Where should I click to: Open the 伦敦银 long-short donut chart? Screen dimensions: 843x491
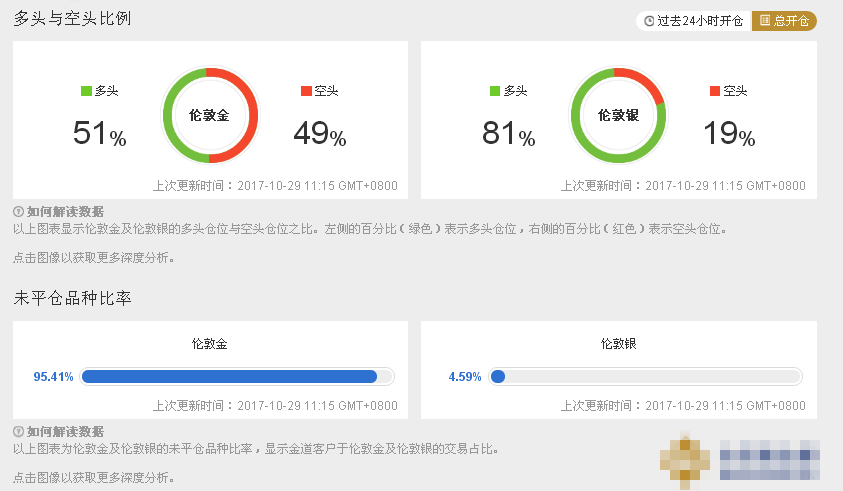(x=618, y=115)
